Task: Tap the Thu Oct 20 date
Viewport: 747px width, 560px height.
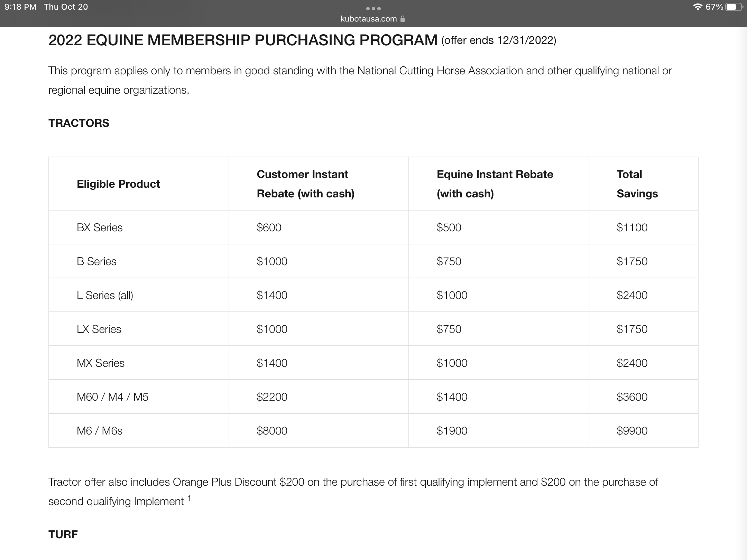Action: [66, 7]
